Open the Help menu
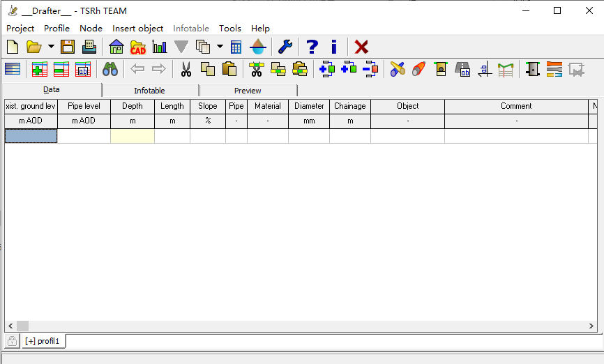The width and height of the screenshot is (604, 364). (260, 29)
